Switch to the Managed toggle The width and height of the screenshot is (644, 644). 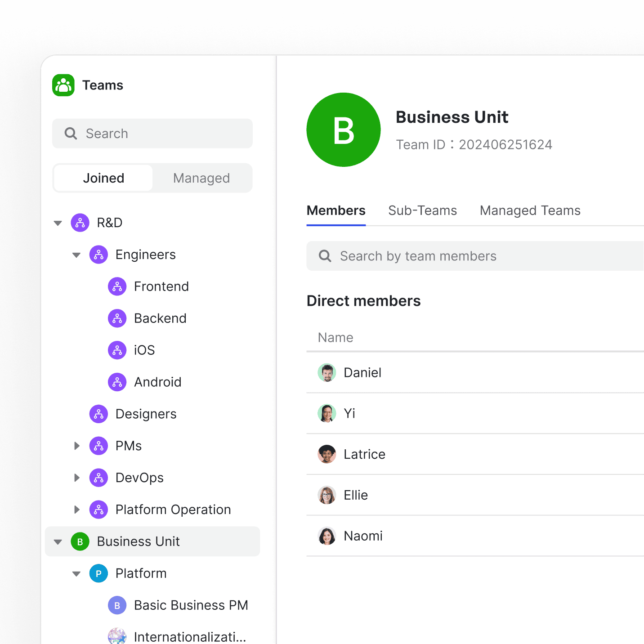pyautogui.click(x=201, y=178)
